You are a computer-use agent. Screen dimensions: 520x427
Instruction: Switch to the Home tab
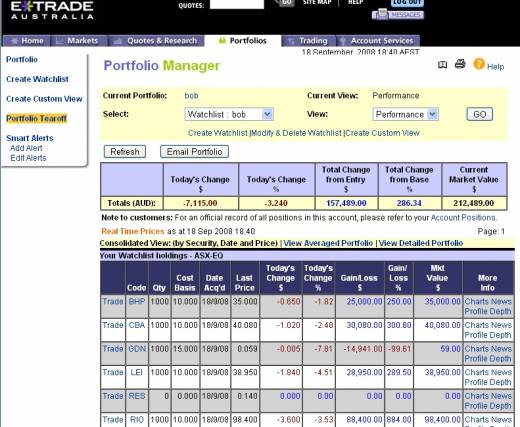(27, 41)
